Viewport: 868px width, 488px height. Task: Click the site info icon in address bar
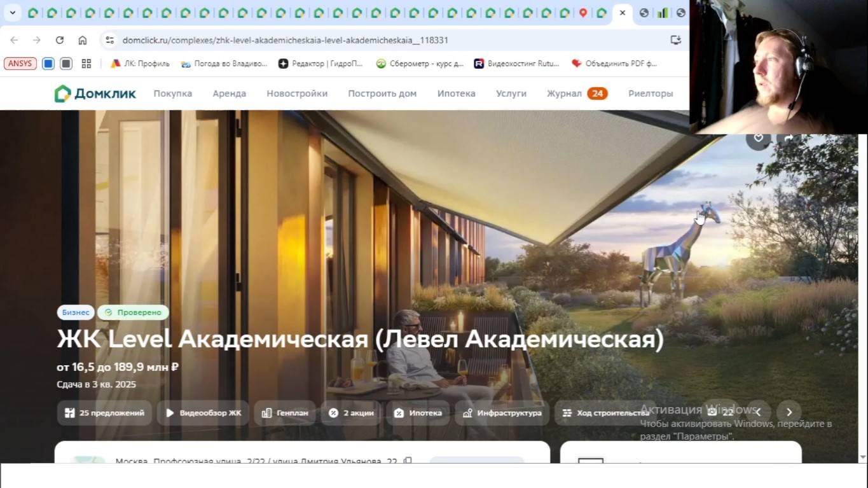coord(109,40)
